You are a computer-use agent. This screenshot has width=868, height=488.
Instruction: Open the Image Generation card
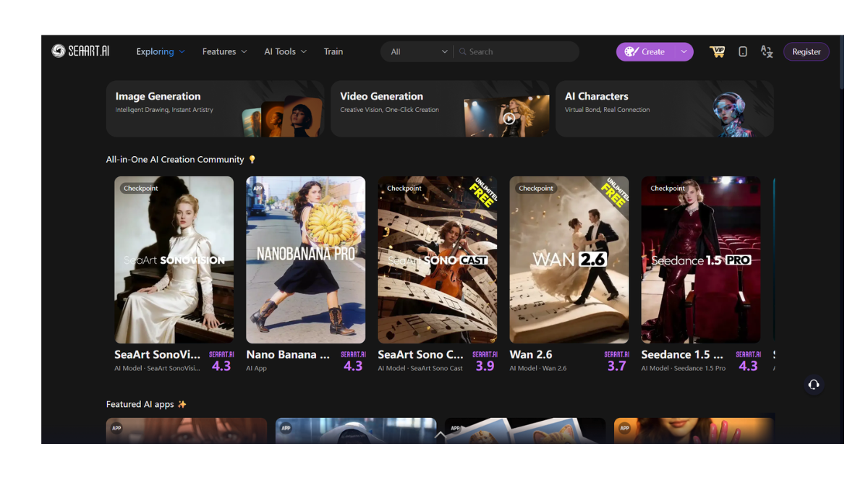click(x=215, y=108)
